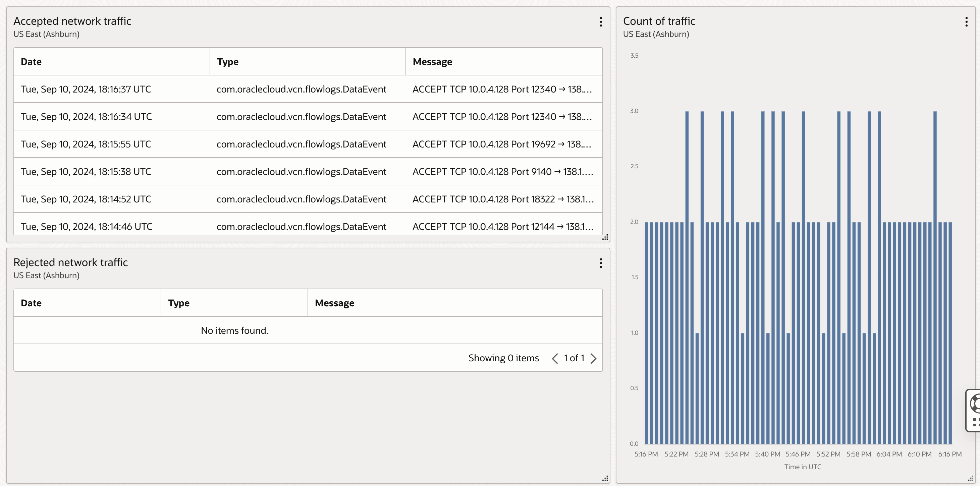Image resolution: width=980 pixels, height=486 pixels.
Task: Open Count of traffic widget actions menu
Action: (x=966, y=22)
